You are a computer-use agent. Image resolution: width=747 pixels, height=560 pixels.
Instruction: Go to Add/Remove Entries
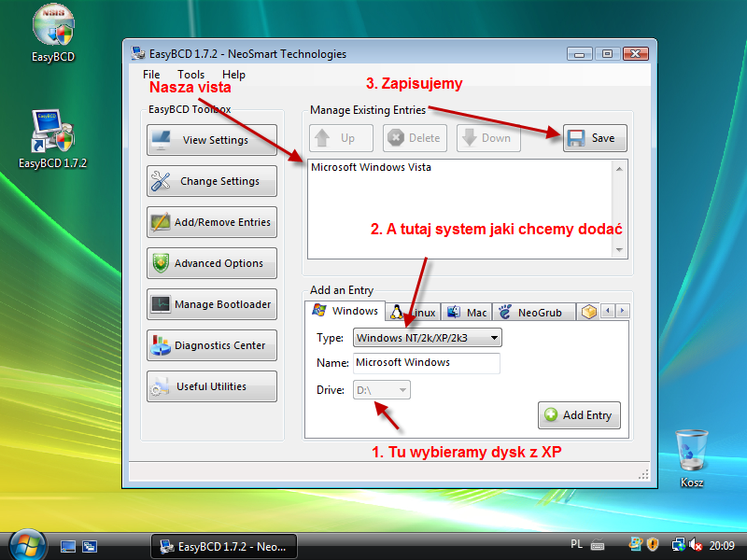(212, 222)
